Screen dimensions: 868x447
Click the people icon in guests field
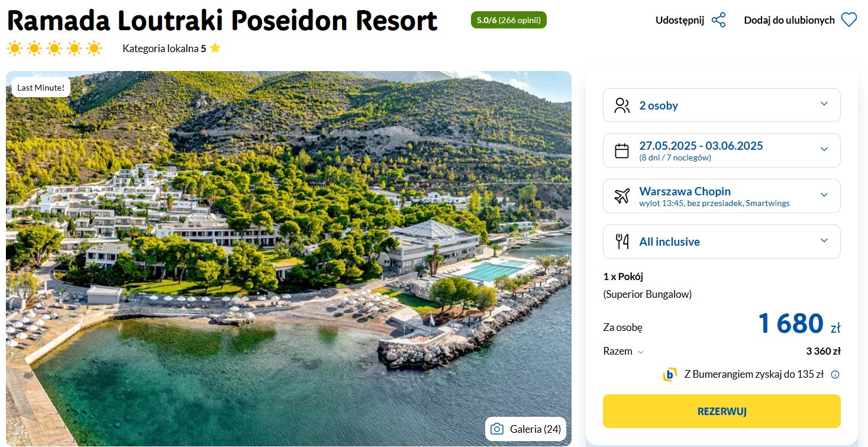point(622,105)
